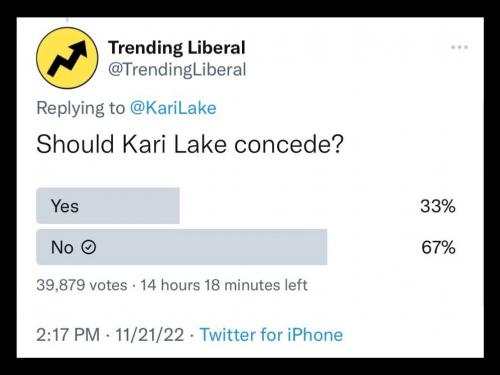Open the Twitter for iPhone source link

coord(271,335)
